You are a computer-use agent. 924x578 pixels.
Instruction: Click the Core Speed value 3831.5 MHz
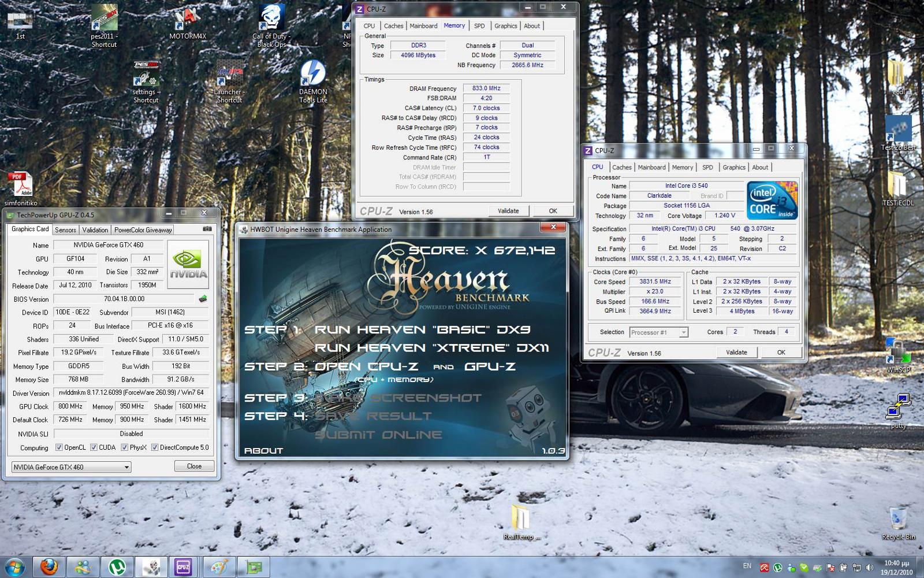(655, 281)
